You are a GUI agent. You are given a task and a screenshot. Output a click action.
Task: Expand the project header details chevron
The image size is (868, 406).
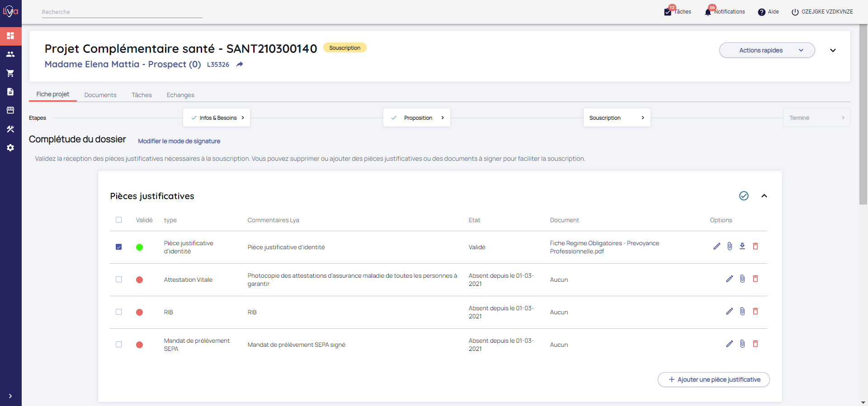coord(833,51)
